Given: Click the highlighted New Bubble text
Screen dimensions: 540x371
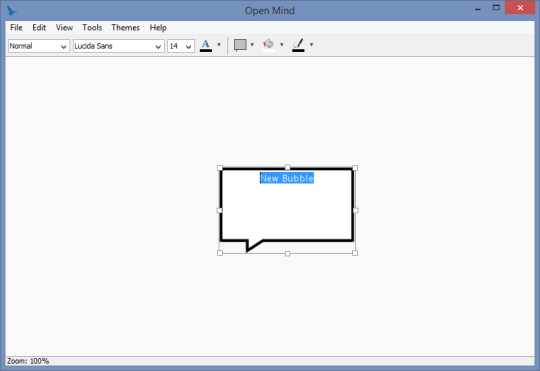Looking at the screenshot, I should [287, 178].
